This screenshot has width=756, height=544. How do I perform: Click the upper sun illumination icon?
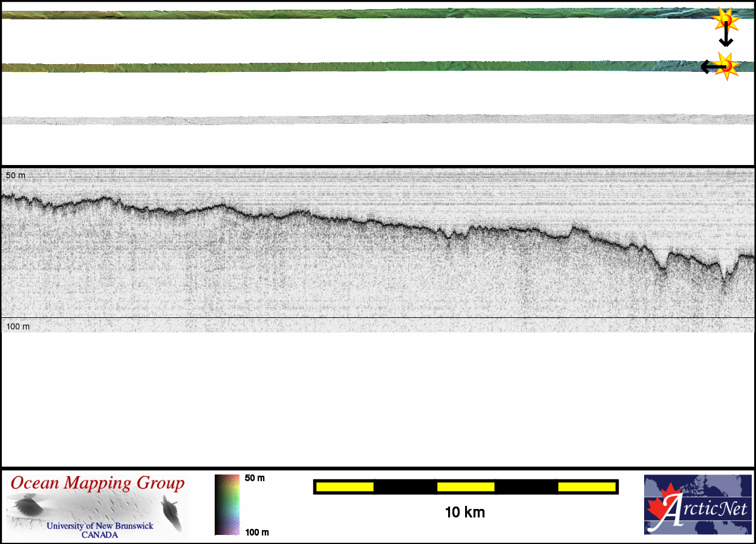click(725, 21)
